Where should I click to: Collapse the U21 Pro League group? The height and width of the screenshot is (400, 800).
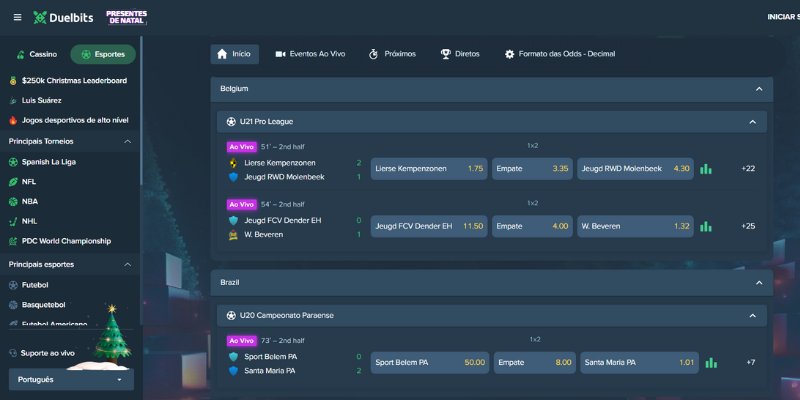click(753, 122)
